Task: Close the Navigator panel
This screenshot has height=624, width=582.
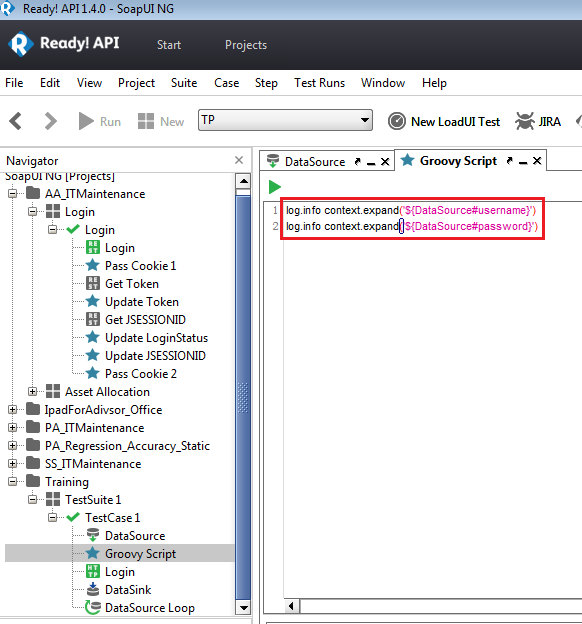Action: pyautogui.click(x=239, y=160)
